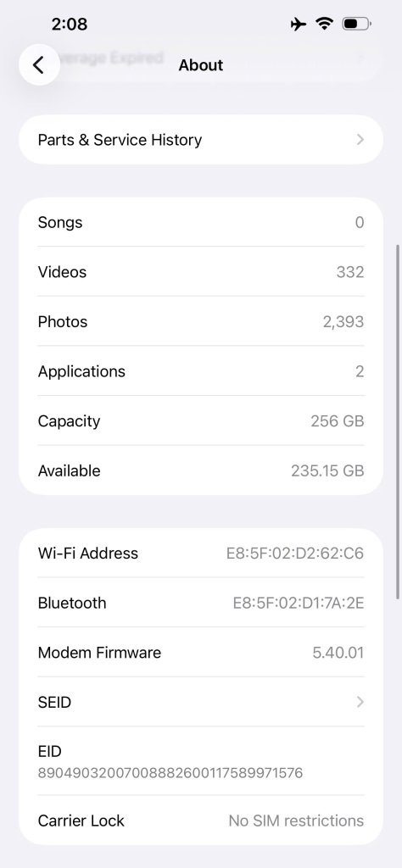The width and height of the screenshot is (402, 868).
Task: Tap the Videos count 332
Action: tap(350, 272)
